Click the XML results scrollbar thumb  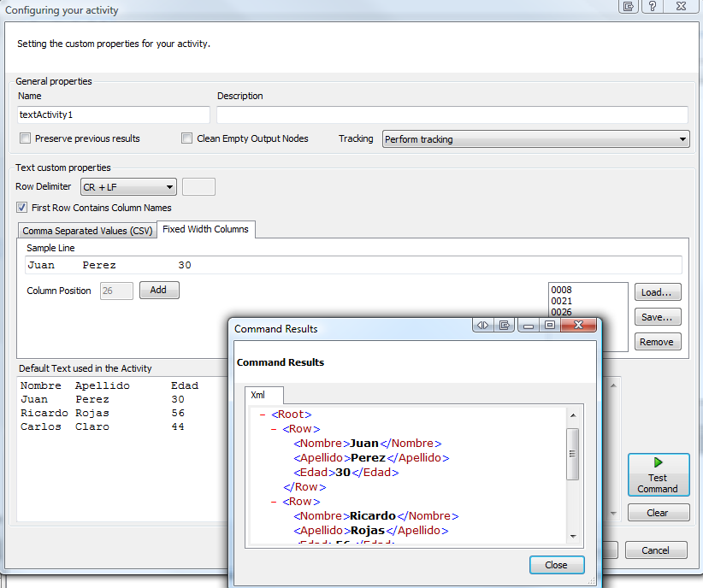click(x=573, y=454)
